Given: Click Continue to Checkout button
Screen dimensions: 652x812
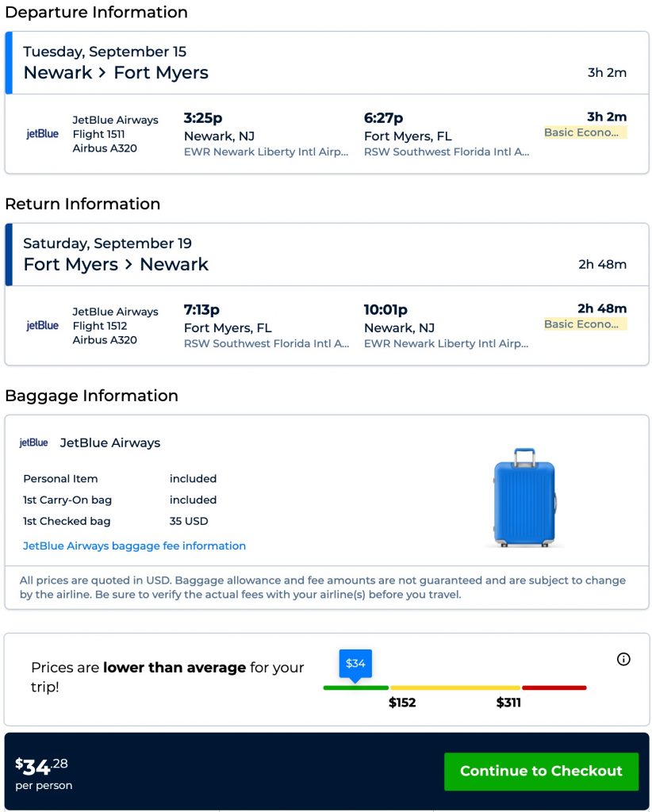Looking at the screenshot, I should point(541,771).
